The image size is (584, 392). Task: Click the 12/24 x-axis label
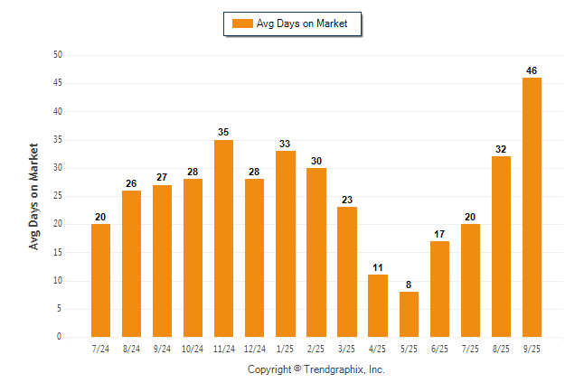click(x=255, y=349)
